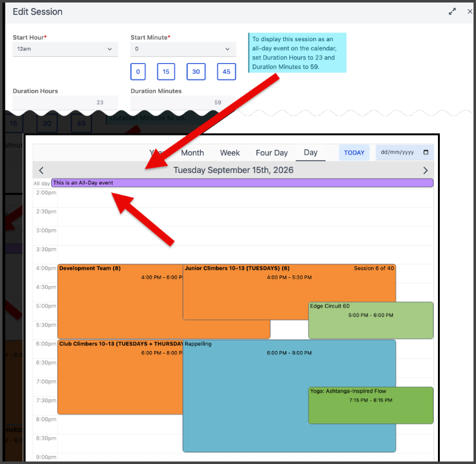This screenshot has height=464, width=476.
Task: Go to next day with right arrow
Action: pyautogui.click(x=425, y=170)
